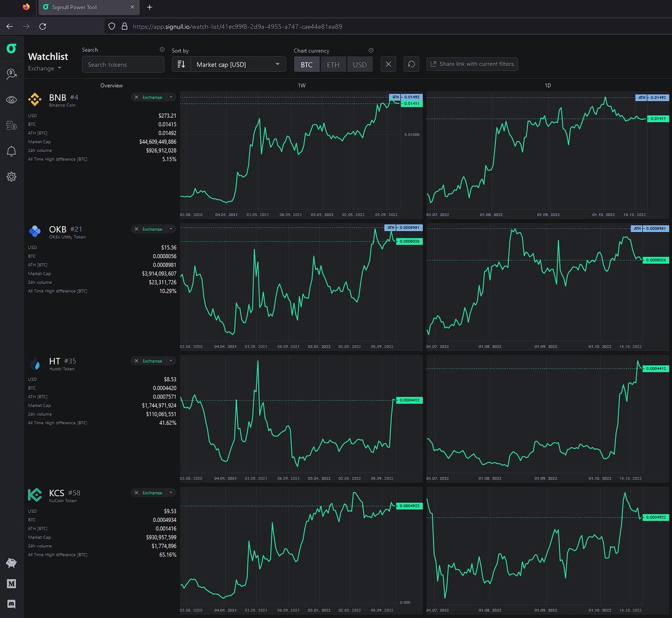Click the OKB 1D chart
This screenshot has height=618, width=672.
pyautogui.click(x=547, y=287)
